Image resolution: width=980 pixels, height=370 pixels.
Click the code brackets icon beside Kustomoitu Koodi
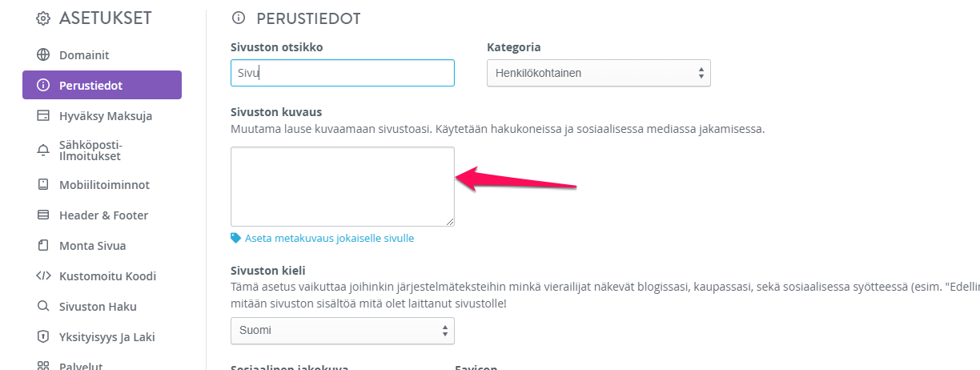click(43, 276)
